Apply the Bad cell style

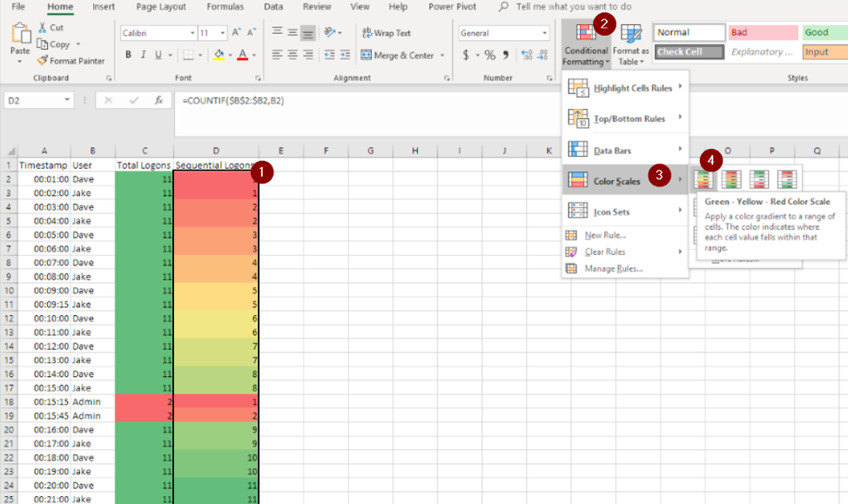tap(763, 33)
